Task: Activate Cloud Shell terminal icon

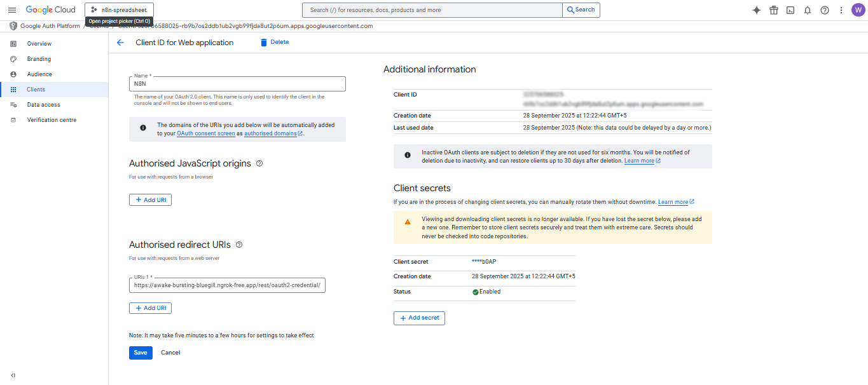Action: (x=790, y=10)
